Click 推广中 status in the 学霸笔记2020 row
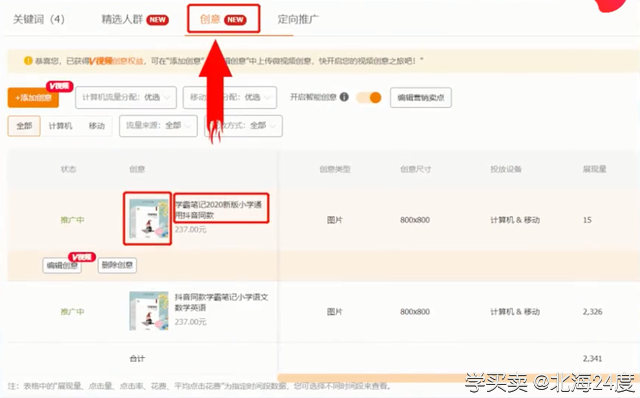The height and width of the screenshot is (398, 640). click(72, 220)
